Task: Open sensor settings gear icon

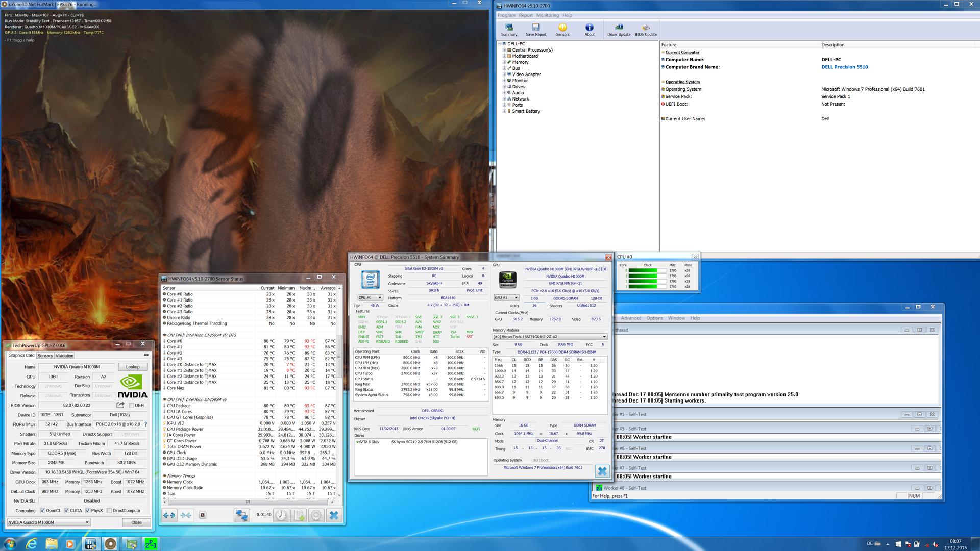Action: tap(316, 515)
